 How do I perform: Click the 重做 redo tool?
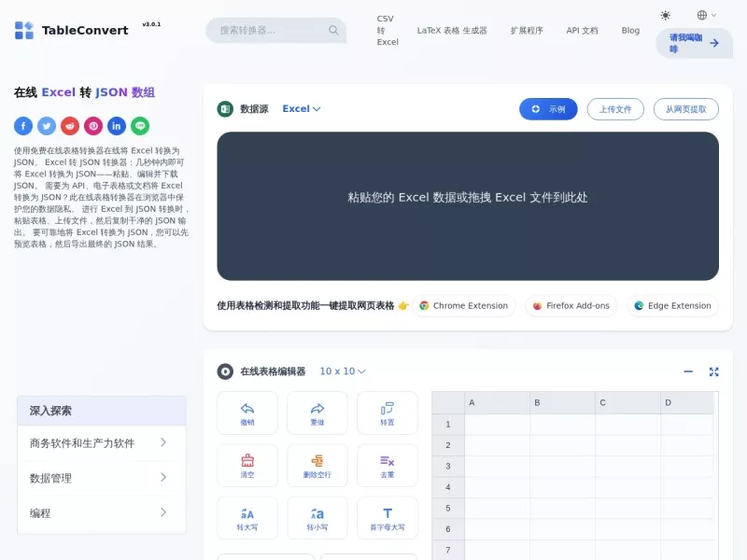(x=317, y=413)
